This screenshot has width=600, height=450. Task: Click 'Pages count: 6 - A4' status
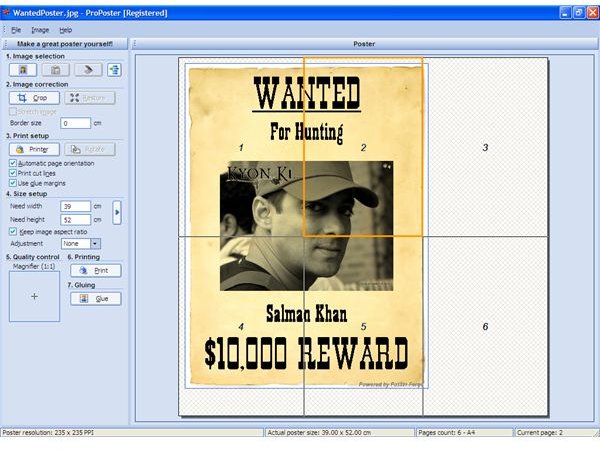click(447, 433)
